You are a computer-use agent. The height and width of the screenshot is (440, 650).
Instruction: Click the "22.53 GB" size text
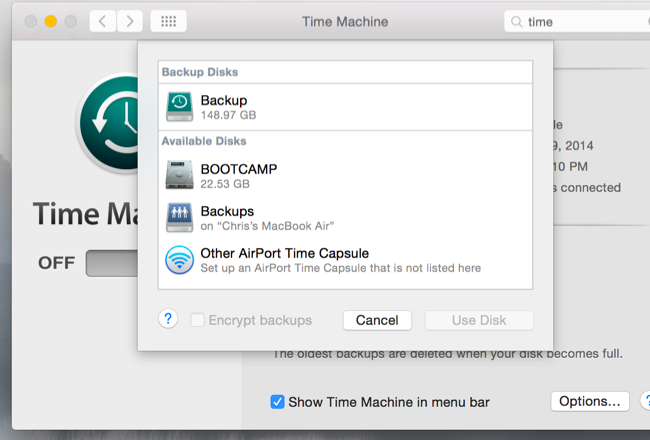[225, 184]
